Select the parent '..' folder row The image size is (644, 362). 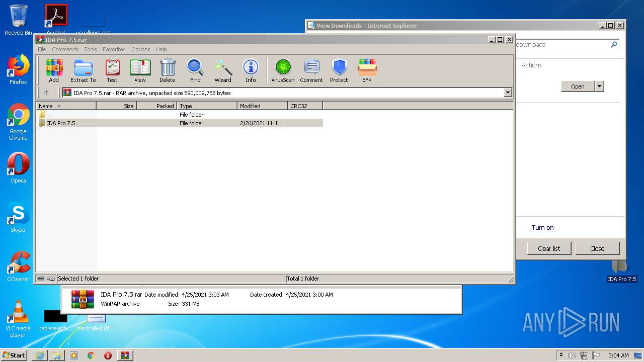pos(180,115)
